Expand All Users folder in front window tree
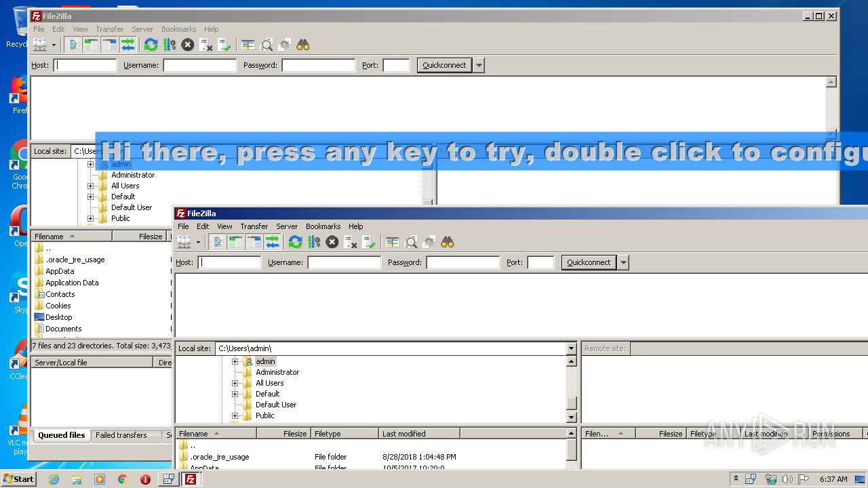This screenshot has width=868, height=488. [235, 383]
